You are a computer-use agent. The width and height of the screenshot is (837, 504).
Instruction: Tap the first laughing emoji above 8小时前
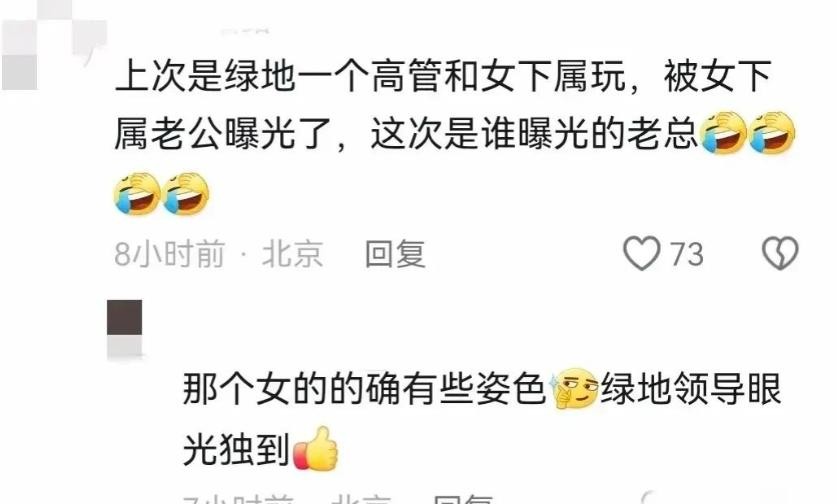click(137, 194)
